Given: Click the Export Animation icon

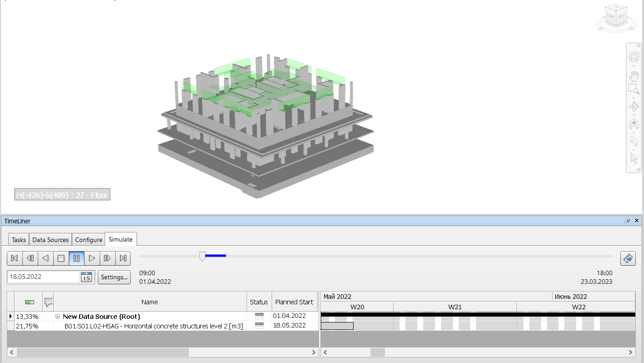Looking at the screenshot, I should pos(628,258).
